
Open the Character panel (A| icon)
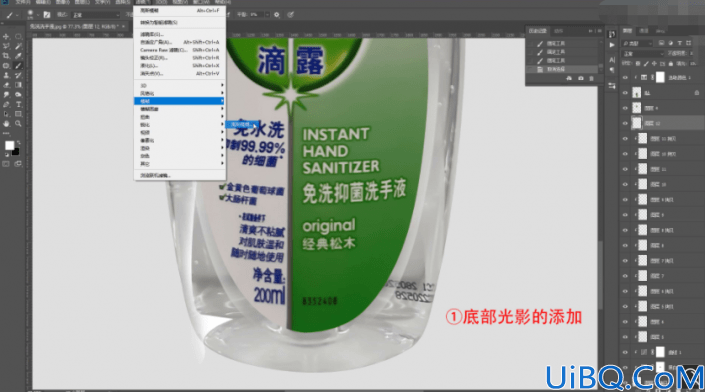click(x=612, y=59)
